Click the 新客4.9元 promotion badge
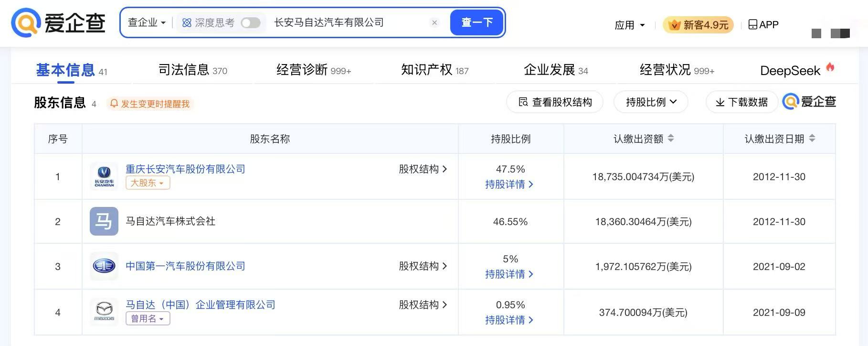This screenshot has height=346, width=868. coord(698,25)
